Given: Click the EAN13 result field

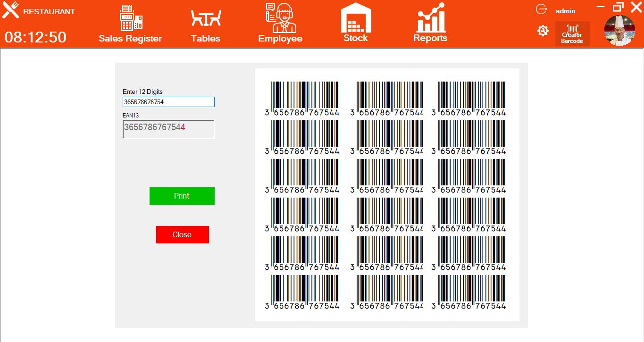Looking at the screenshot, I should (168, 129).
